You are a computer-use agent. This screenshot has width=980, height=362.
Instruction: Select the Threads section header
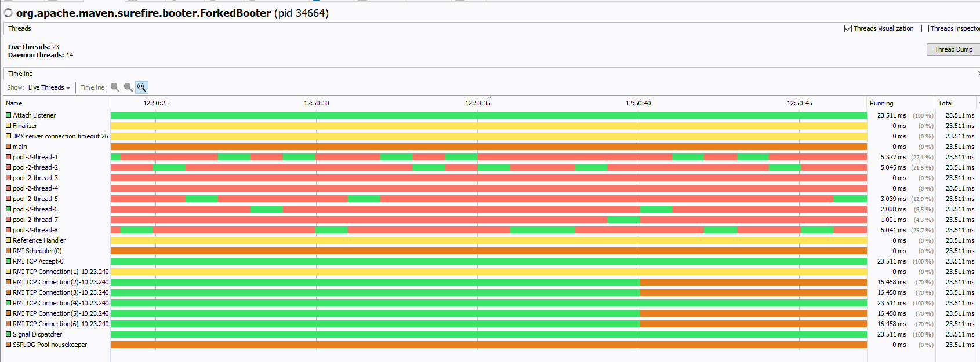click(20, 28)
